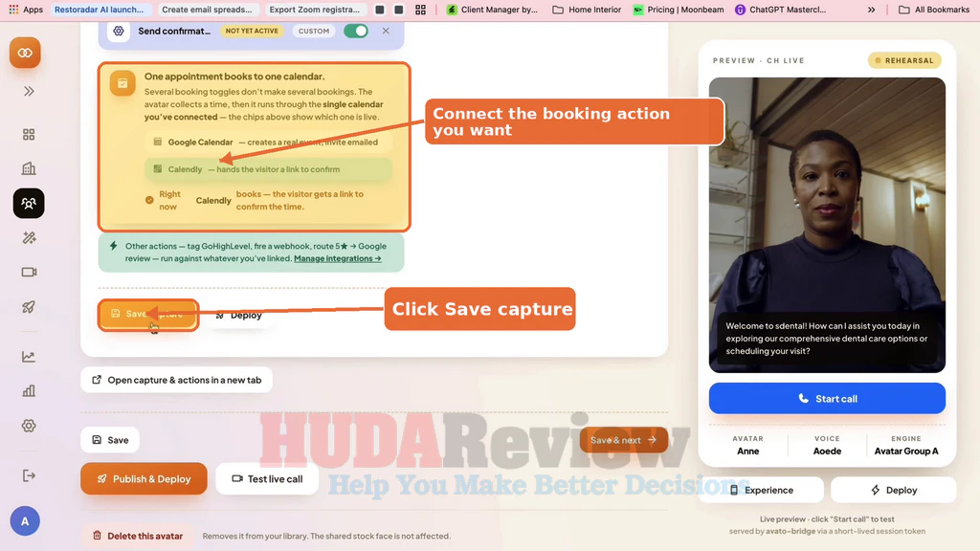The image size is (980, 551).
Task: Click the REHEARSAL badge in preview
Action: (x=904, y=60)
